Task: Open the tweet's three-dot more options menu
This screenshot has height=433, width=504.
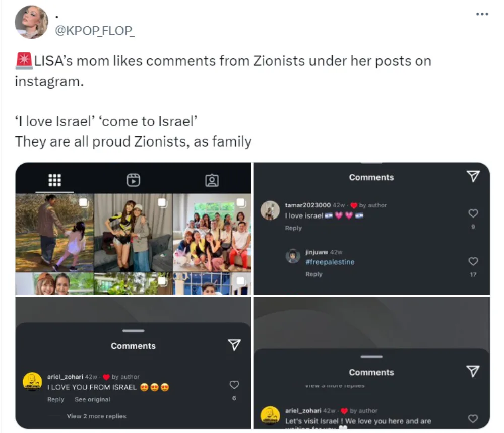Action: point(482,14)
